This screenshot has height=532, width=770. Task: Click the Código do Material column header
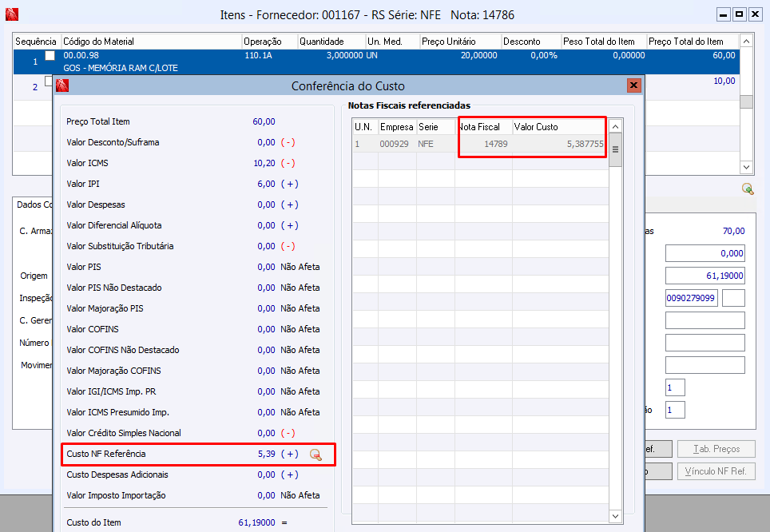(x=151, y=42)
